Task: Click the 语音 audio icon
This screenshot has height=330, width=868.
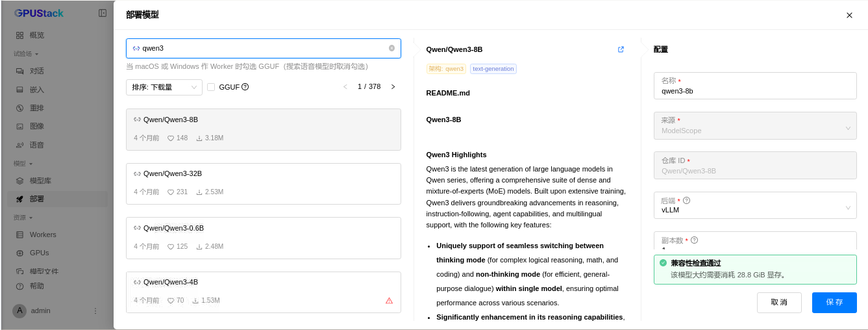Action: click(19, 145)
